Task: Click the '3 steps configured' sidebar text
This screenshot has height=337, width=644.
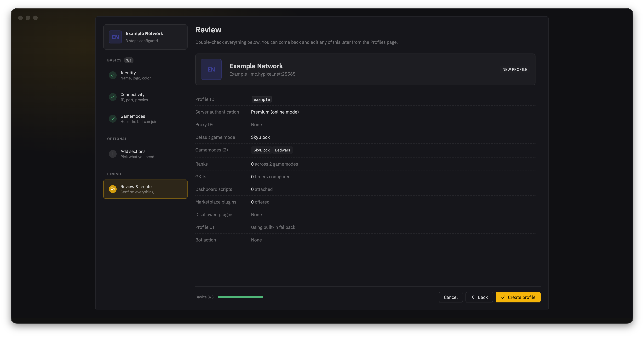Action: (x=142, y=41)
